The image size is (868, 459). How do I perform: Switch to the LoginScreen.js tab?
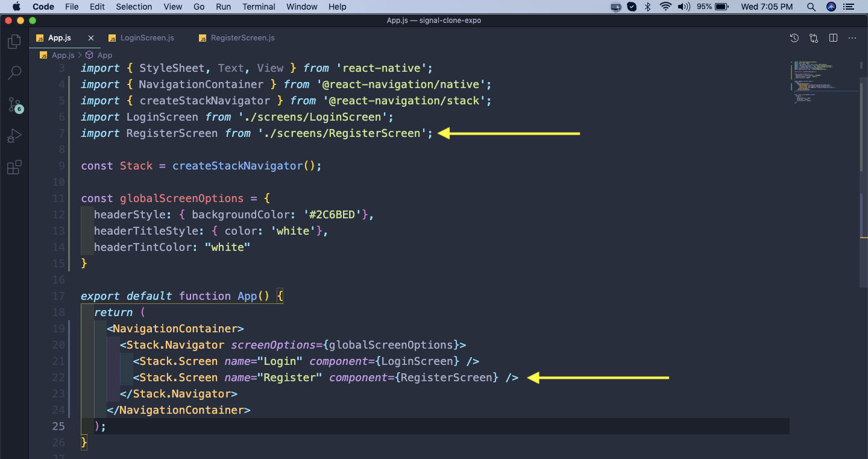[x=147, y=38]
